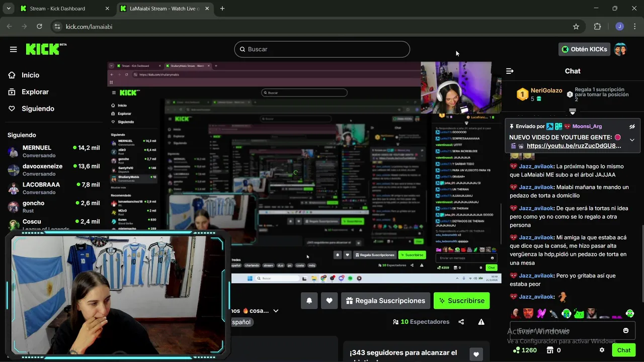Open the pinned YouTube link
The height and width of the screenshot is (362, 644).
pyautogui.click(x=574, y=146)
